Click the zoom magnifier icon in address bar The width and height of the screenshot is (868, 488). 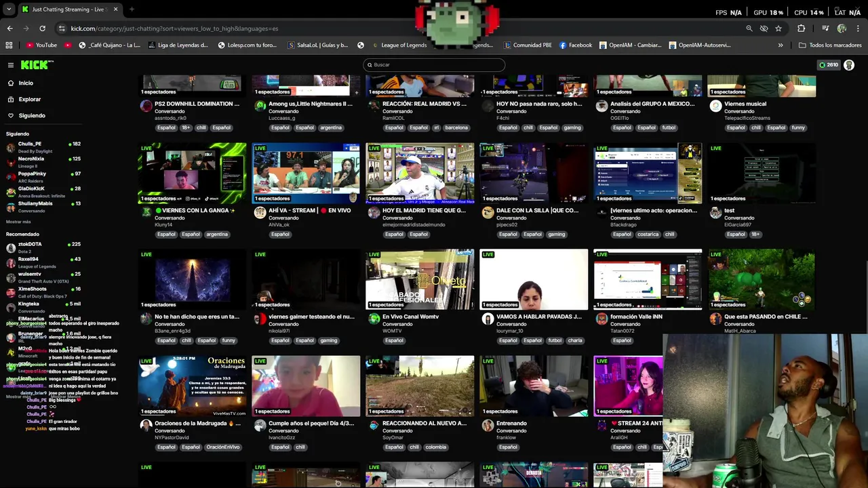tap(749, 28)
